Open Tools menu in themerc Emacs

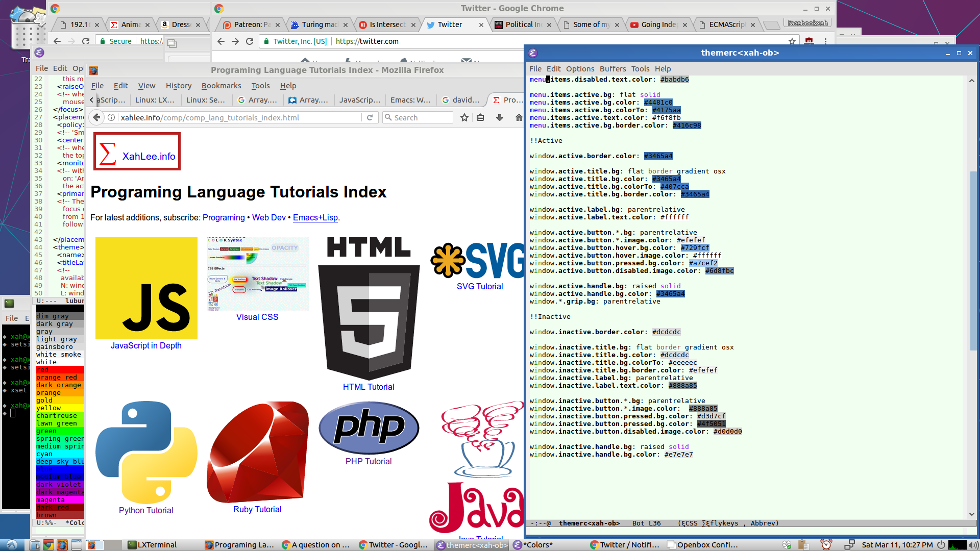click(x=640, y=69)
